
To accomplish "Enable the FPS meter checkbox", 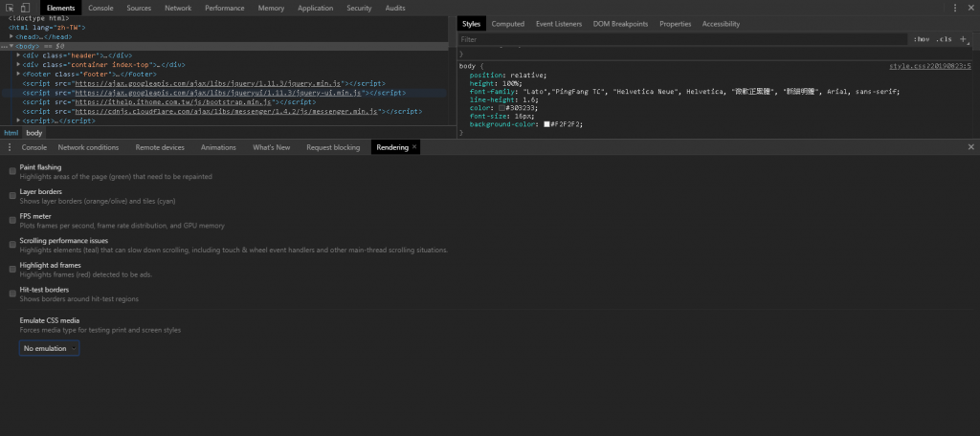I will pos(12,220).
